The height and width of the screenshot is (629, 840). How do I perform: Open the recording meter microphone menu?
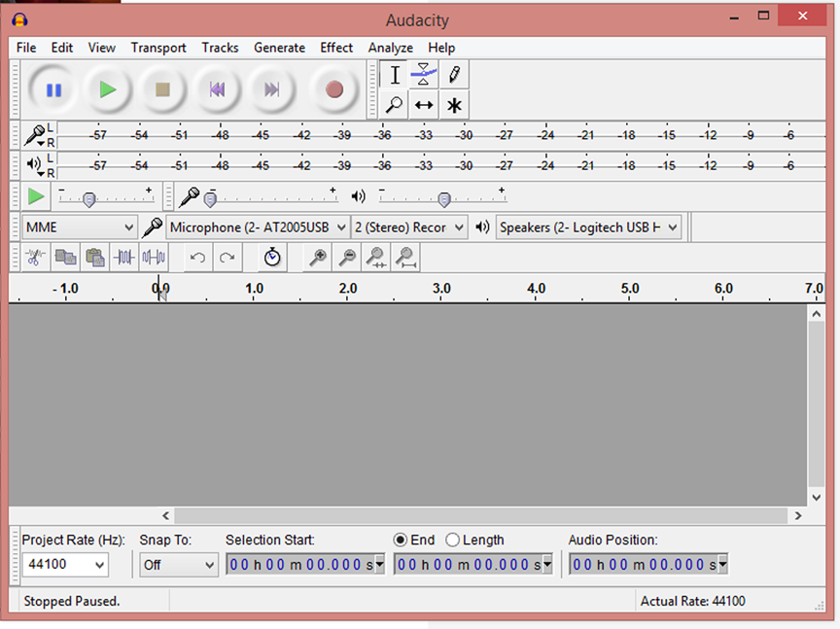coord(35,135)
